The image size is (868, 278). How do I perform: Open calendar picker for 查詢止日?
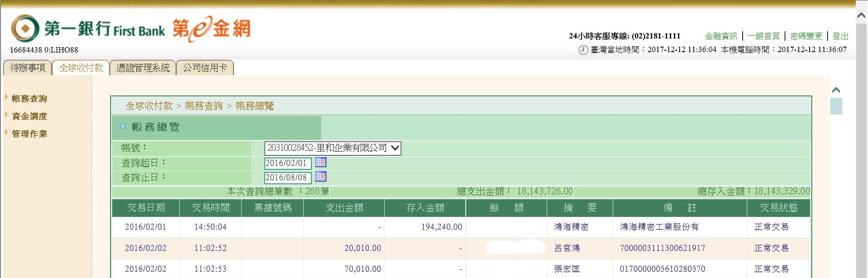point(320,177)
